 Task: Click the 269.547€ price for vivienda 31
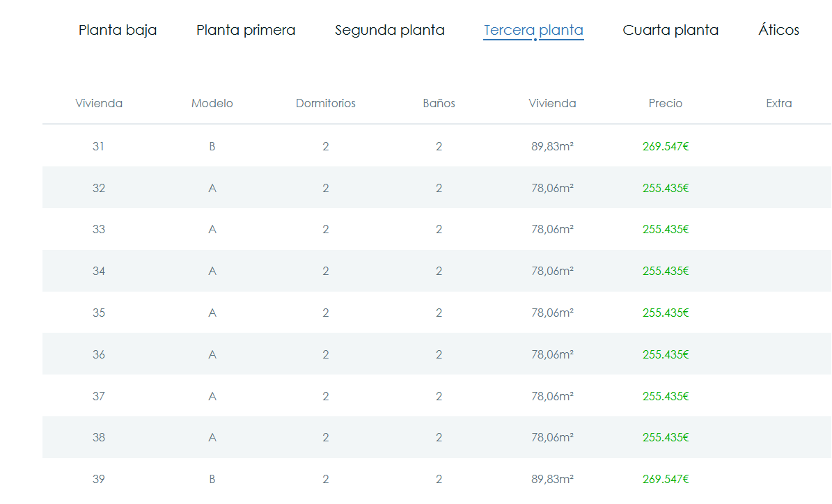(666, 146)
